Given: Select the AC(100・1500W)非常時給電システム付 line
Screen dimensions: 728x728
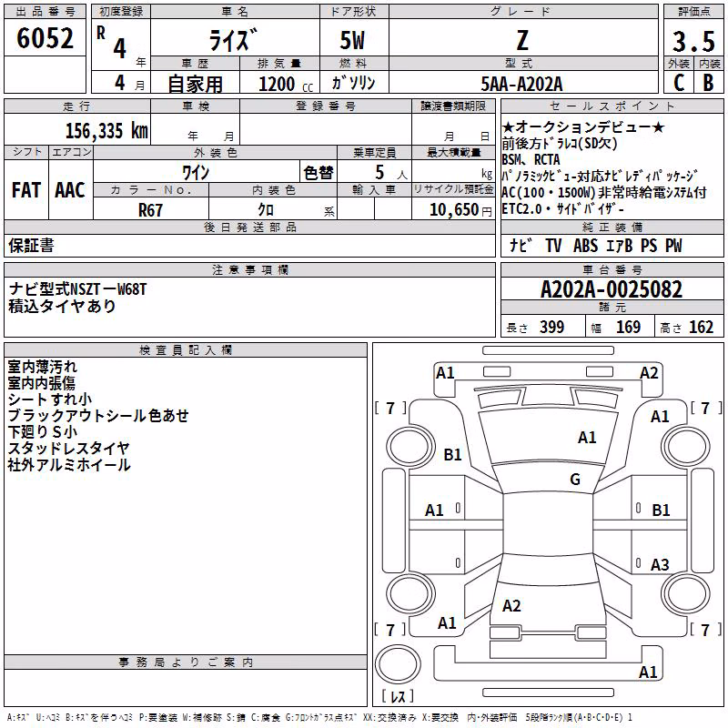Looking at the screenshot, I should 604,192.
